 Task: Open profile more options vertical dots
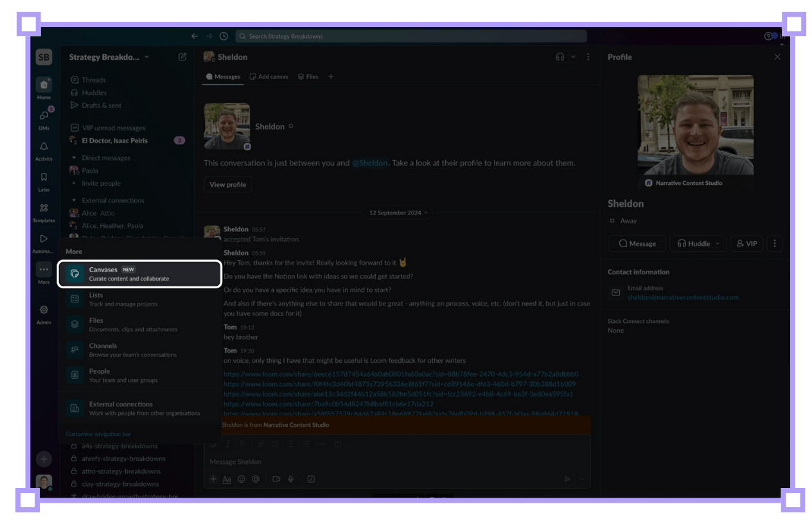775,244
